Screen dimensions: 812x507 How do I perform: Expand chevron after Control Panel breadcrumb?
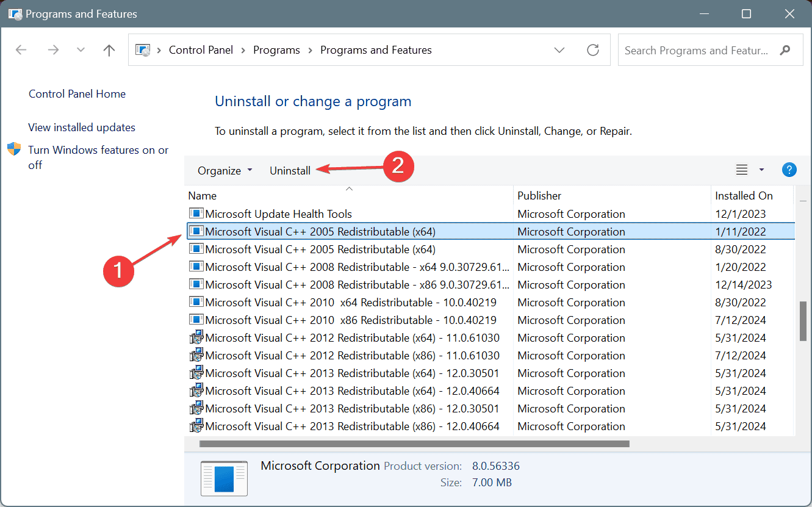(243, 50)
